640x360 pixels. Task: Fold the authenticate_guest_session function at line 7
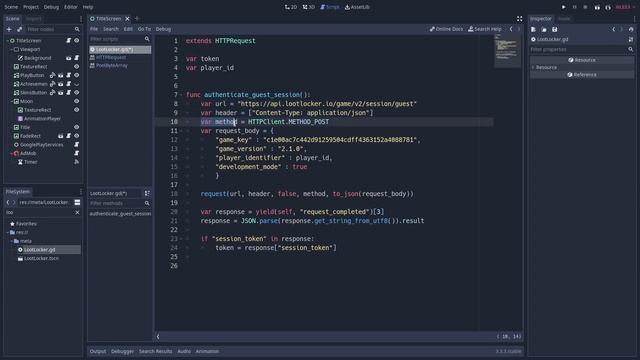[181, 95]
